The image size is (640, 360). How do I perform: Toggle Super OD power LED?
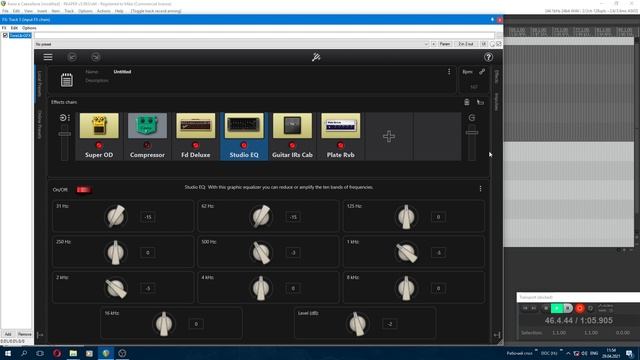[x=99, y=145]
